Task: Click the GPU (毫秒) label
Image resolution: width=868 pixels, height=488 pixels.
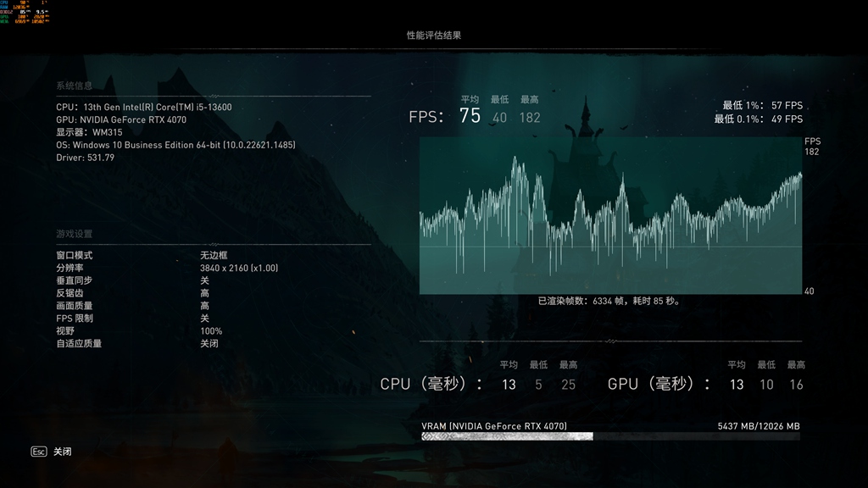Action: [659, 384]
